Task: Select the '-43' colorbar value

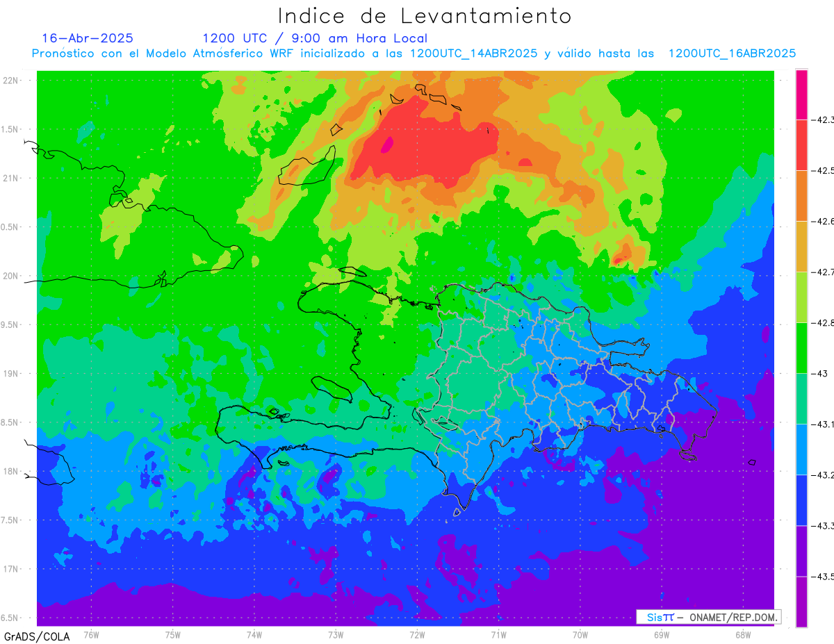Action: point(820,374)
